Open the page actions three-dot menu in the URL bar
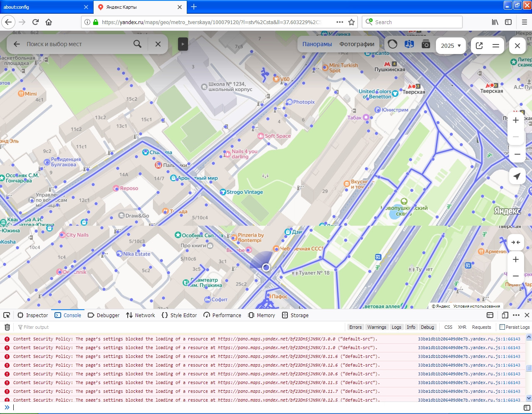 (x=340, y=22)
